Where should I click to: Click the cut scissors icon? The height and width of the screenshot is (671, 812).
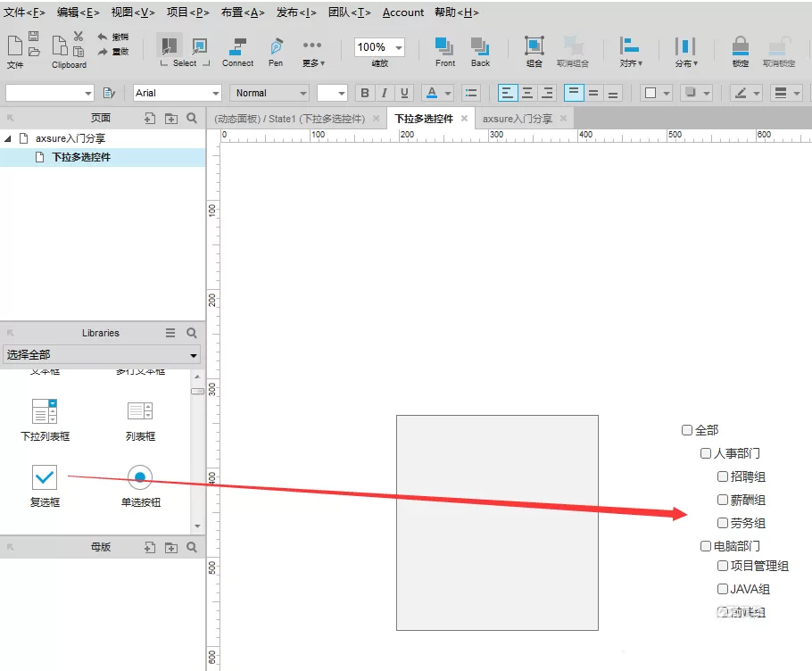pyautogui.click(x=79, y=37)
